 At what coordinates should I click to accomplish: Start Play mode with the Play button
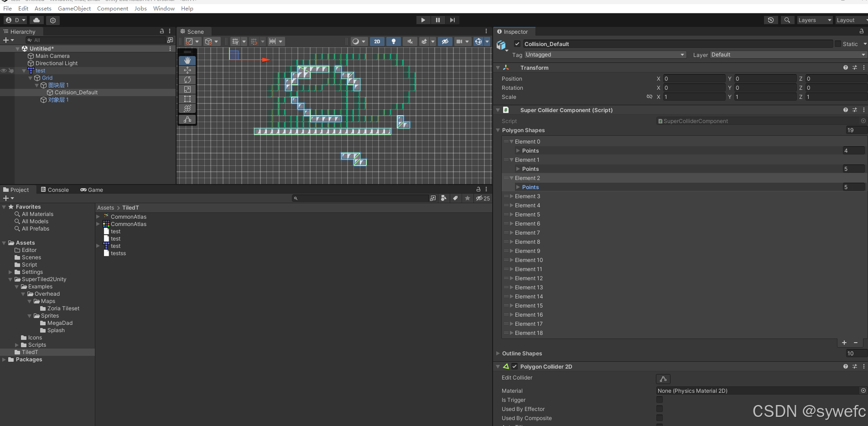423,20
